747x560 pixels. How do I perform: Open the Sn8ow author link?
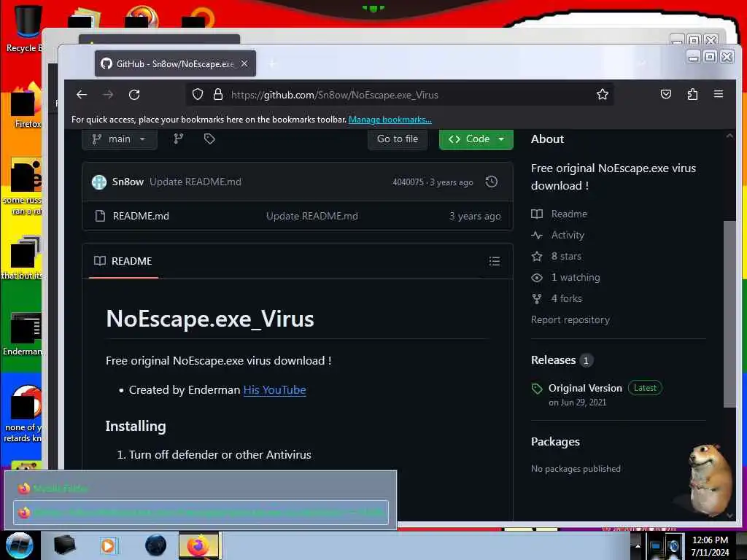pos(128,182)
